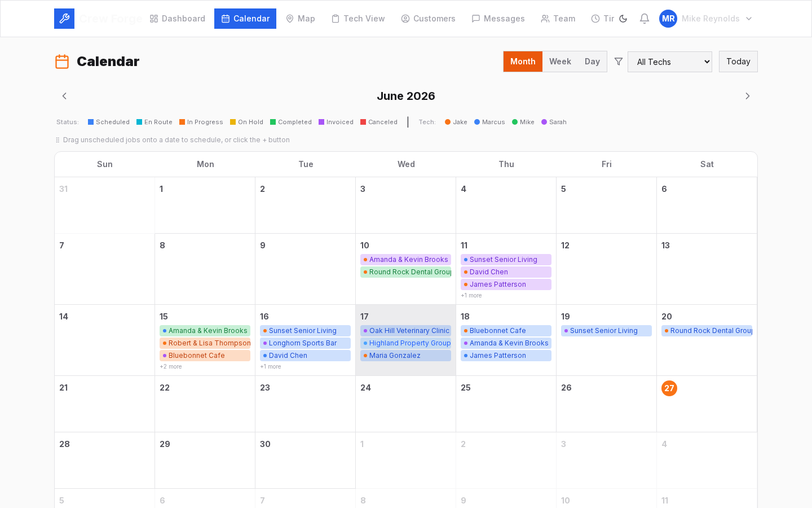The image size is (812, 508).
Task: Switch to Month view
Action: (x=523, y=62)
